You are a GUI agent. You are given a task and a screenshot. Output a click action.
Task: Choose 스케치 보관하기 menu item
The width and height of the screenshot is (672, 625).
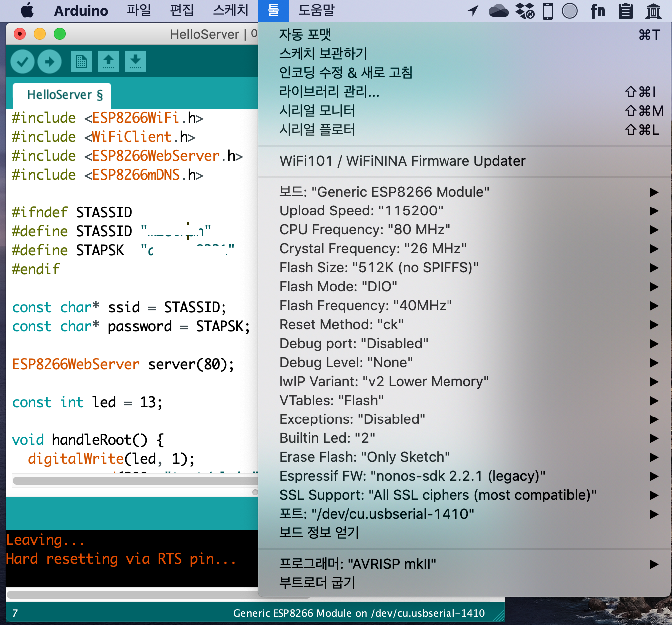(x=464, y=54)
